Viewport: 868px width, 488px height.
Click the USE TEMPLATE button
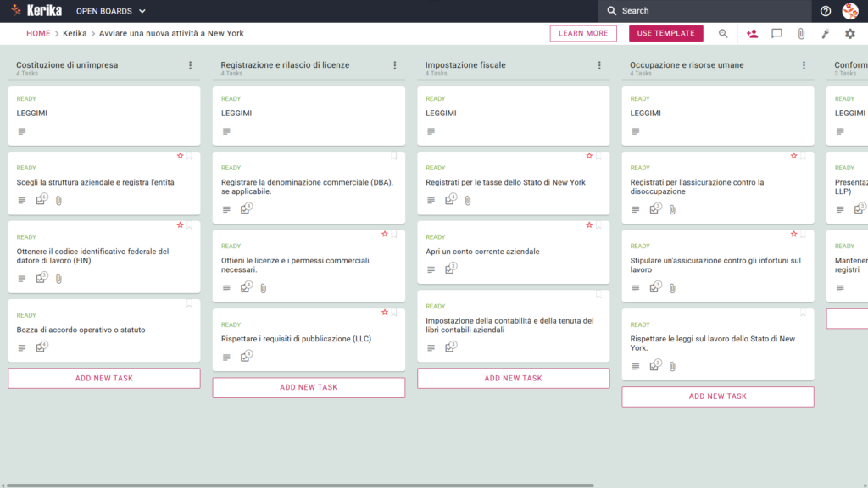click(x=665, y=33)
